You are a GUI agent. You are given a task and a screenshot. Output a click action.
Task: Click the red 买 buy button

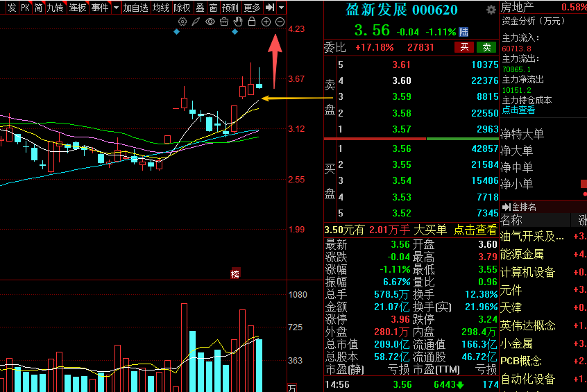(x=464, y=47)
